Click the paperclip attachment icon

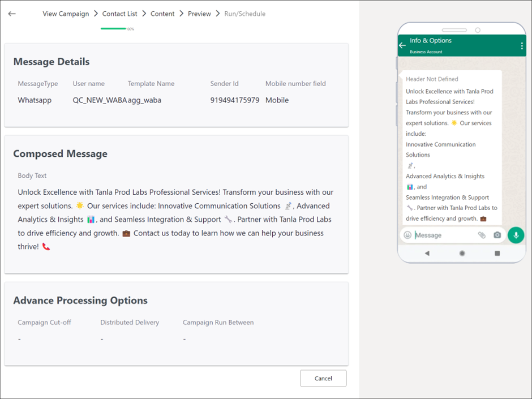[482, 235]
